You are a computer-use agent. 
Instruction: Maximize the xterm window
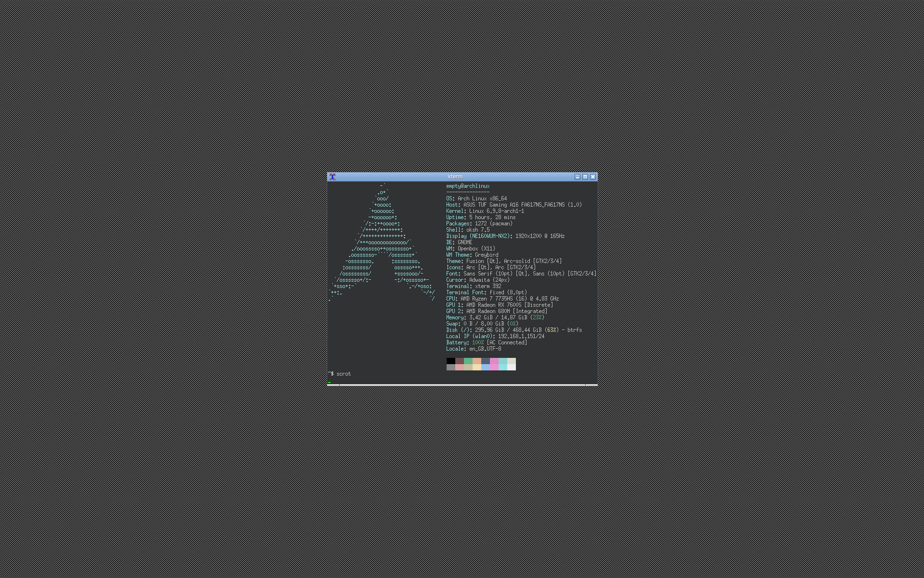585,177
